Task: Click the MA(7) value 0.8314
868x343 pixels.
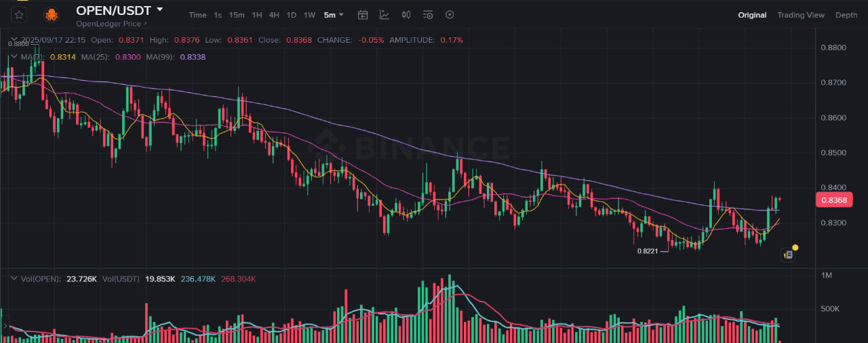Action: (62, 57)
